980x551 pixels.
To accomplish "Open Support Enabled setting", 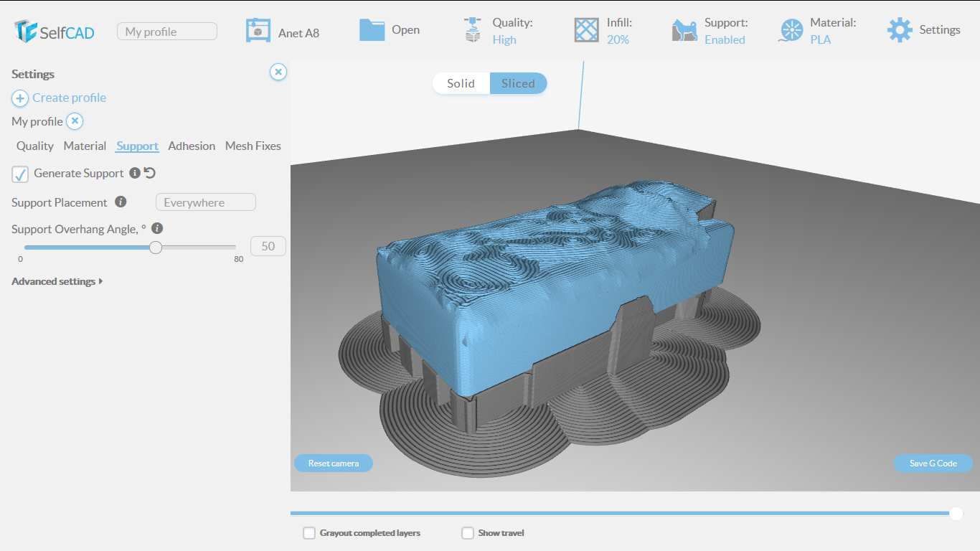I will coord(726,31).
